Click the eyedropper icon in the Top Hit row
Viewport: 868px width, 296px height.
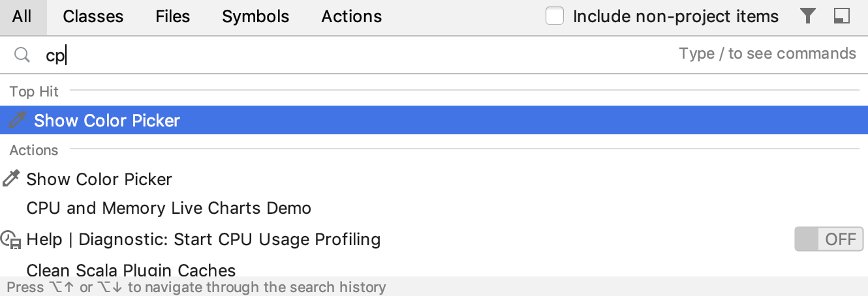[18, 120]
